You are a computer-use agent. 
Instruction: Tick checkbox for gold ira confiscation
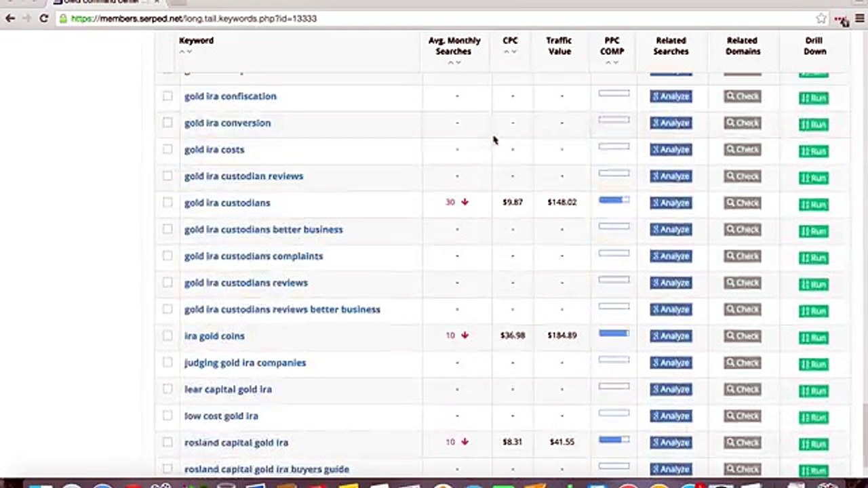(167, 96)
